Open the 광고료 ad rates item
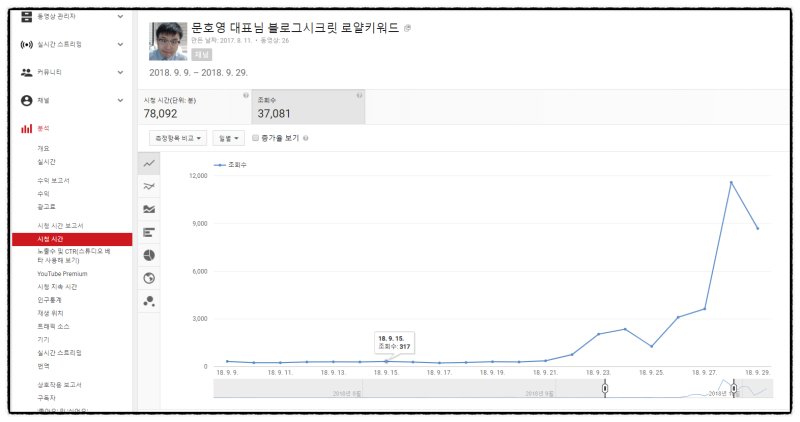 point(46,207)
